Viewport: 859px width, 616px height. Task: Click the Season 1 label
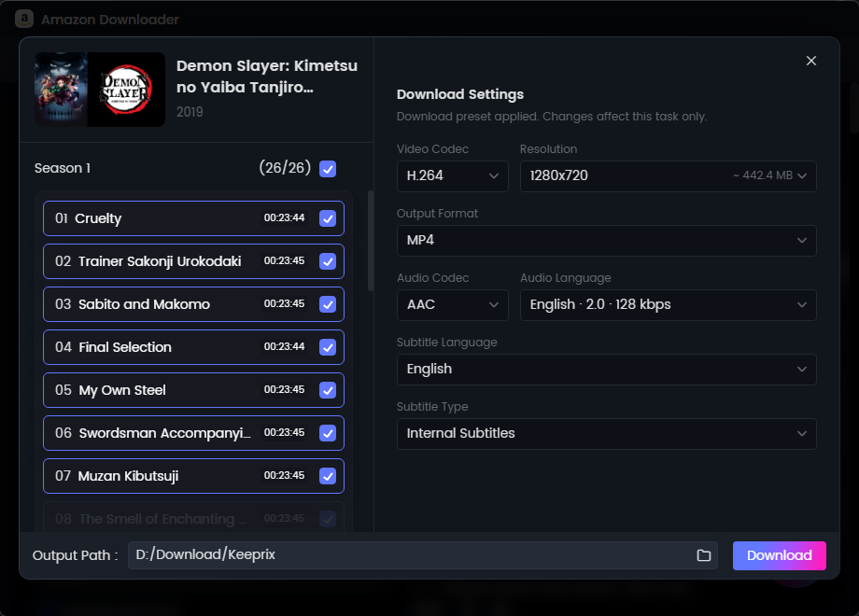tap(63, 168)
